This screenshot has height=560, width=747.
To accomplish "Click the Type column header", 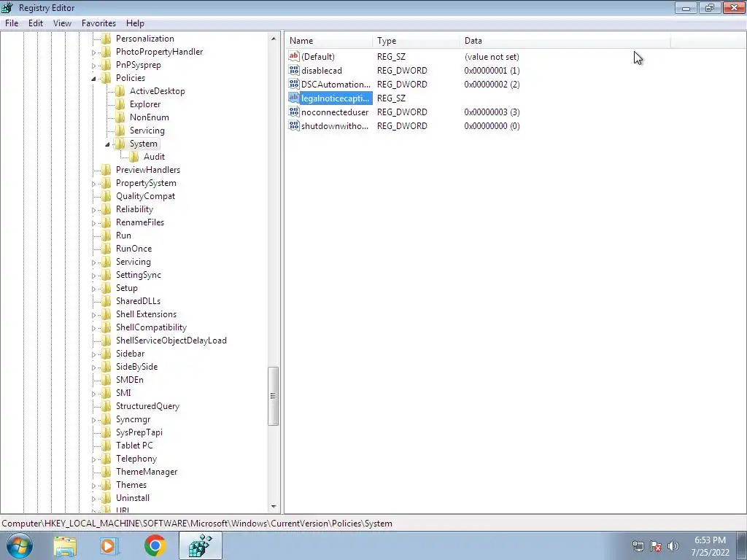I will coord(417,41).
